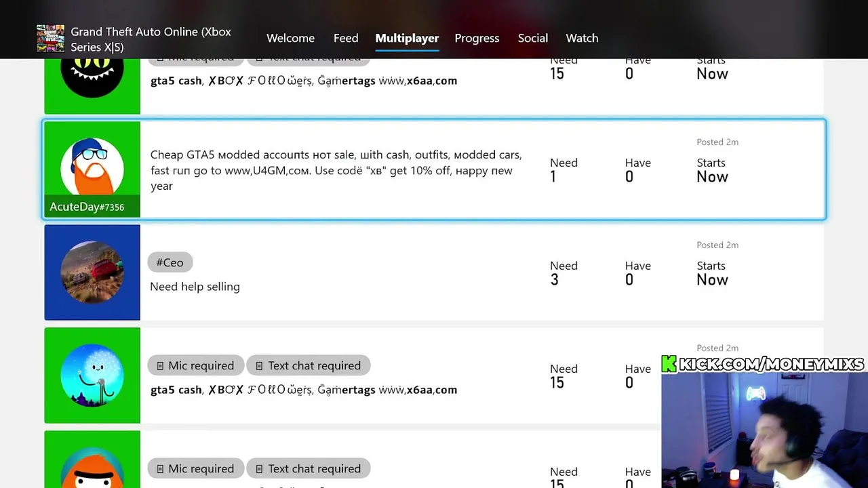
Task: Switch to the Watch tab
Action: coord(582,39)
